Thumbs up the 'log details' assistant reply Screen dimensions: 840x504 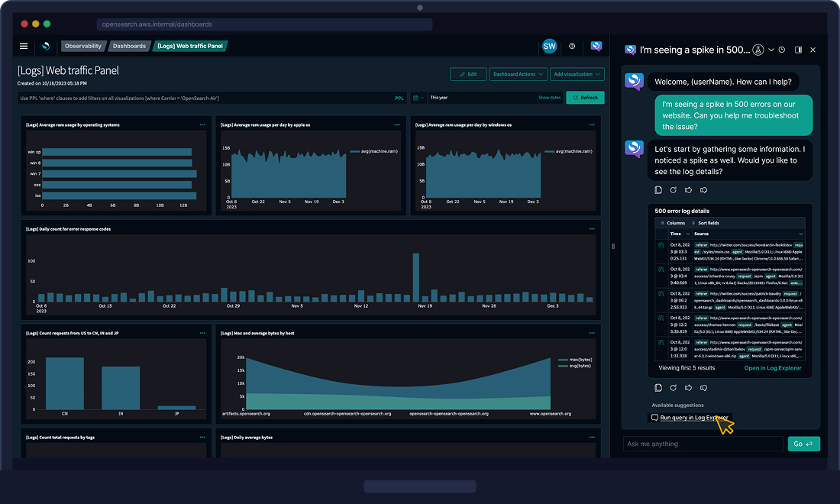(688, 190)
